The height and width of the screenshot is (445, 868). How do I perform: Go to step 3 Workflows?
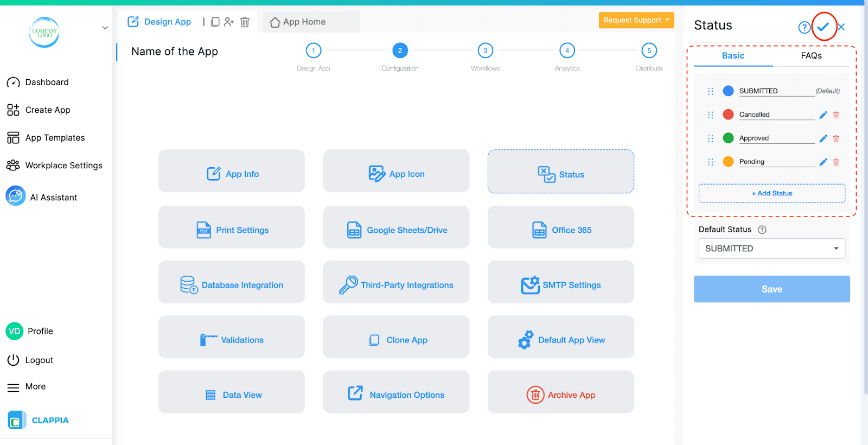coord(485,50)
